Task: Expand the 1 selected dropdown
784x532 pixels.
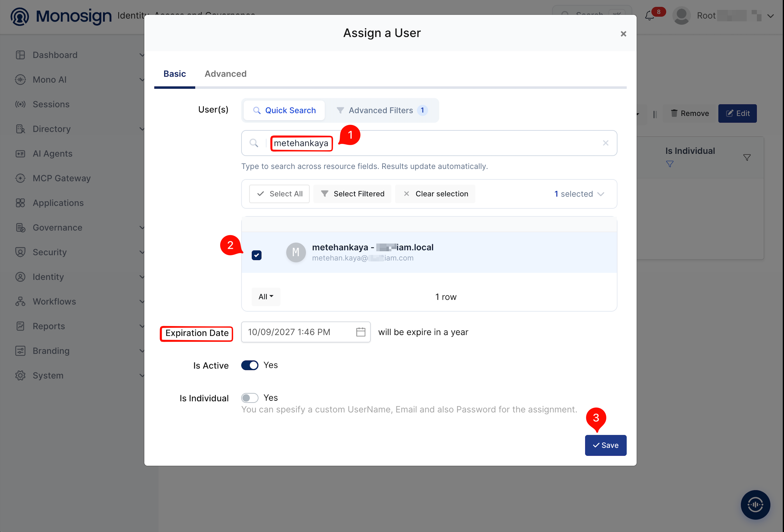Action: click(x=579, y=194)
